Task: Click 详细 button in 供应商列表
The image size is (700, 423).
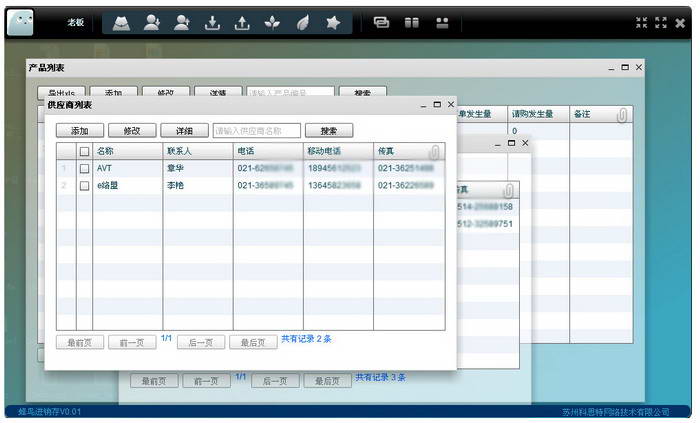Action: tap(184, 131)
